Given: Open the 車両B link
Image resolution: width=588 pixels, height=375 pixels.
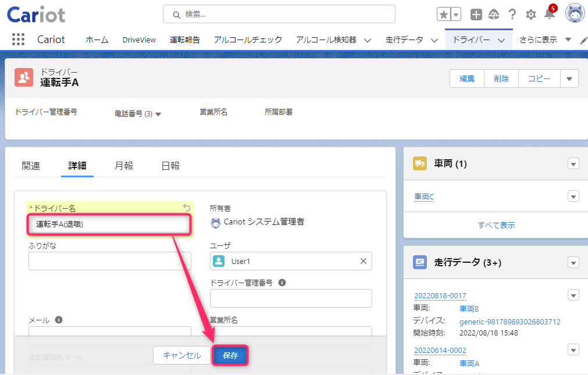Looking at the screenshot, I should click(x=469, y=309).
